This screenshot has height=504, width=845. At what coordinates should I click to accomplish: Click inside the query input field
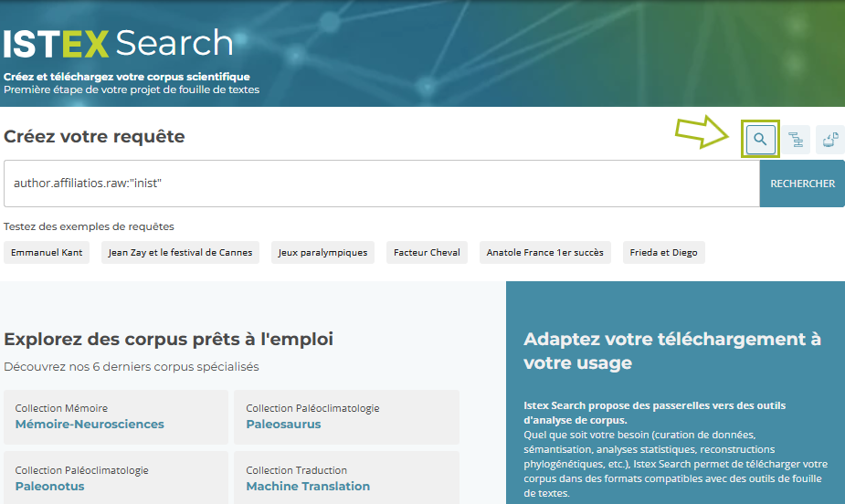[x=381, y=184]
